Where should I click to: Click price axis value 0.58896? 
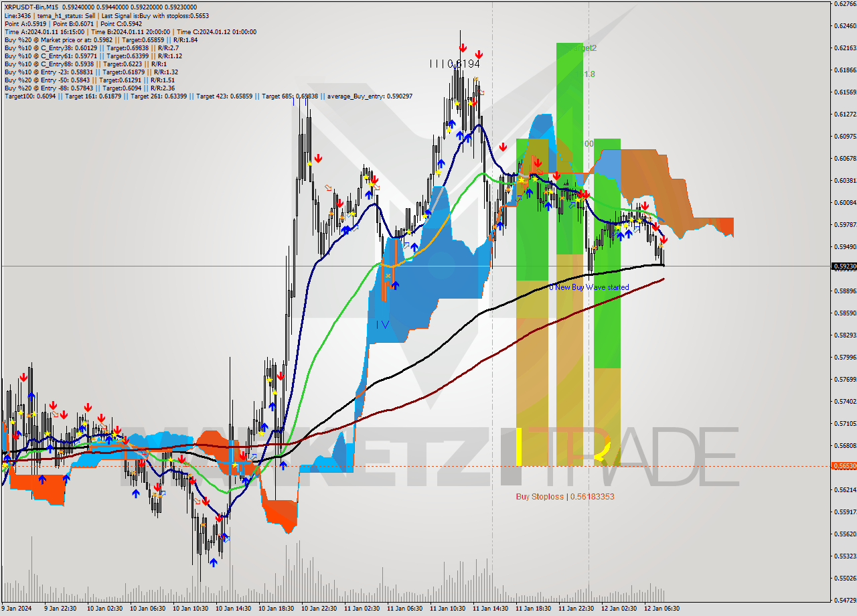coord(845,291)
